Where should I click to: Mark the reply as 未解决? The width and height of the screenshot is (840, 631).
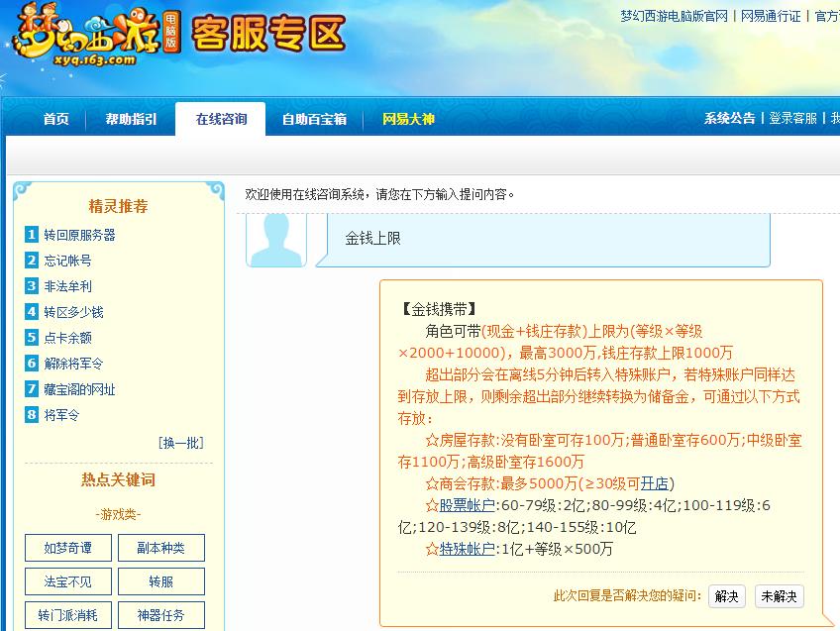point(779,596)
